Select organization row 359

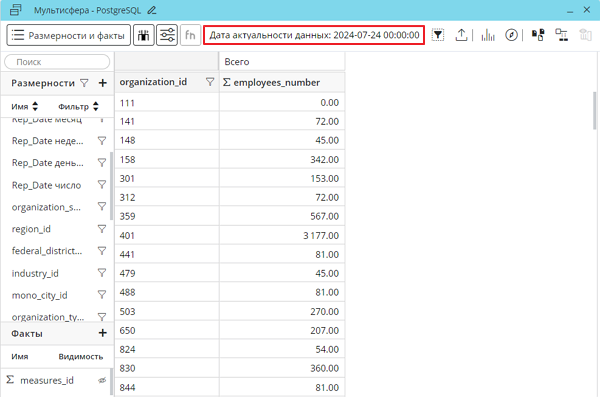click(167, 216)
